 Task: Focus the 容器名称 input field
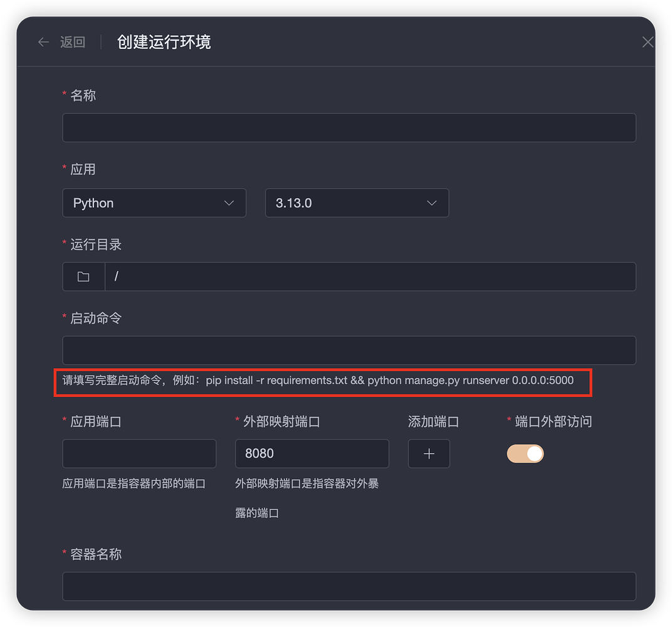point(349,586)
